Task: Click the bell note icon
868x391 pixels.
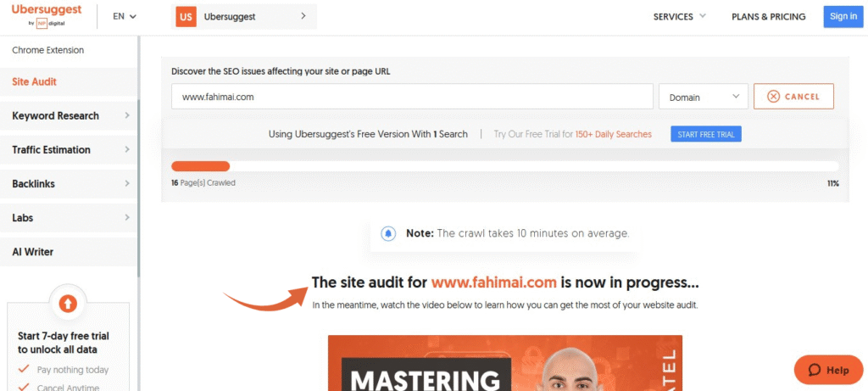Action: [388, 234]
